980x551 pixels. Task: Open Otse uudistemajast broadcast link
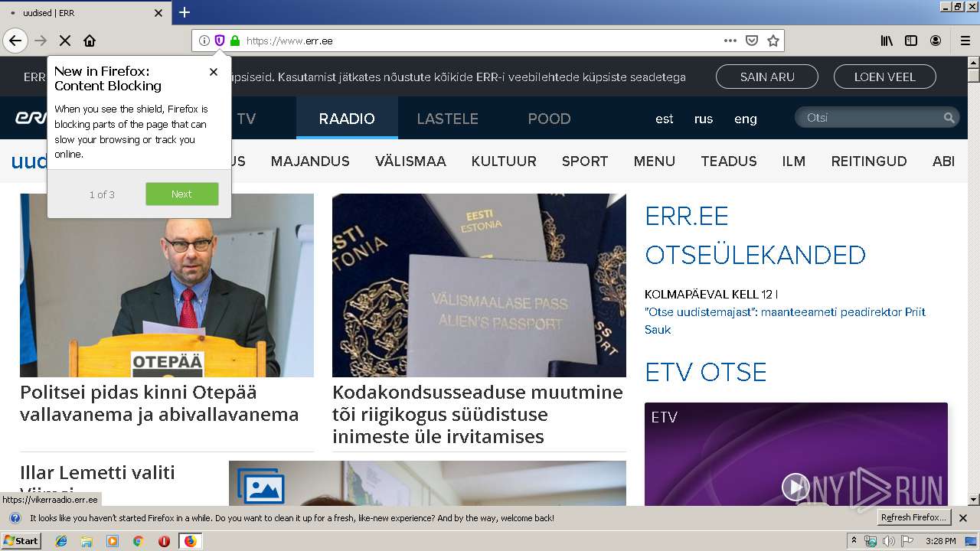786,321
